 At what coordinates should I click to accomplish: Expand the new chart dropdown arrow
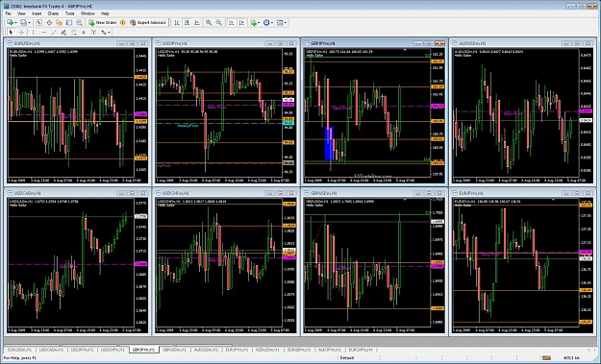(x=15, y=23)
